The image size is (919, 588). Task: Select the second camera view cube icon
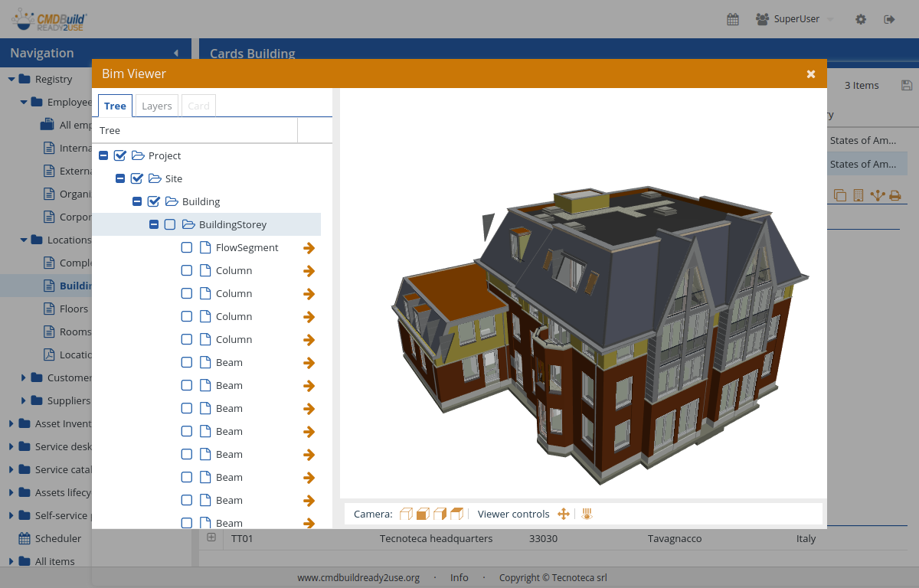pyautogui.click(x=423, y=514)
